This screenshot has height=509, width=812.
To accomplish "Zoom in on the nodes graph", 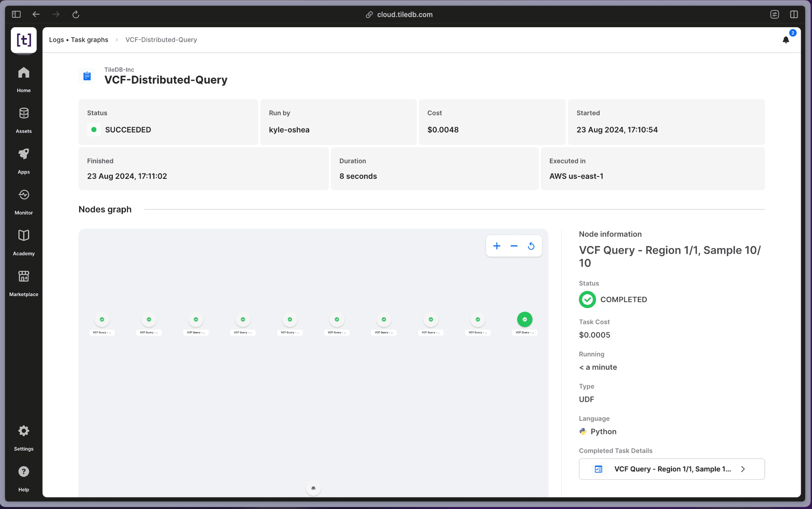I will tap(496, 246).
